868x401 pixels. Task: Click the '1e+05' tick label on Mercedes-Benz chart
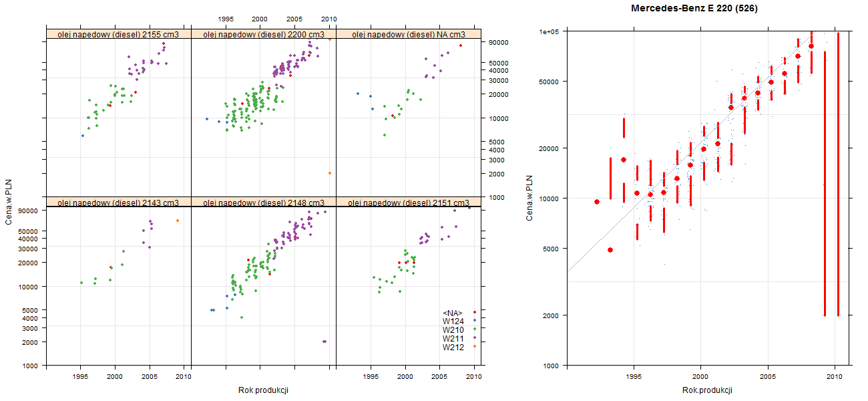tap(549, 31)
